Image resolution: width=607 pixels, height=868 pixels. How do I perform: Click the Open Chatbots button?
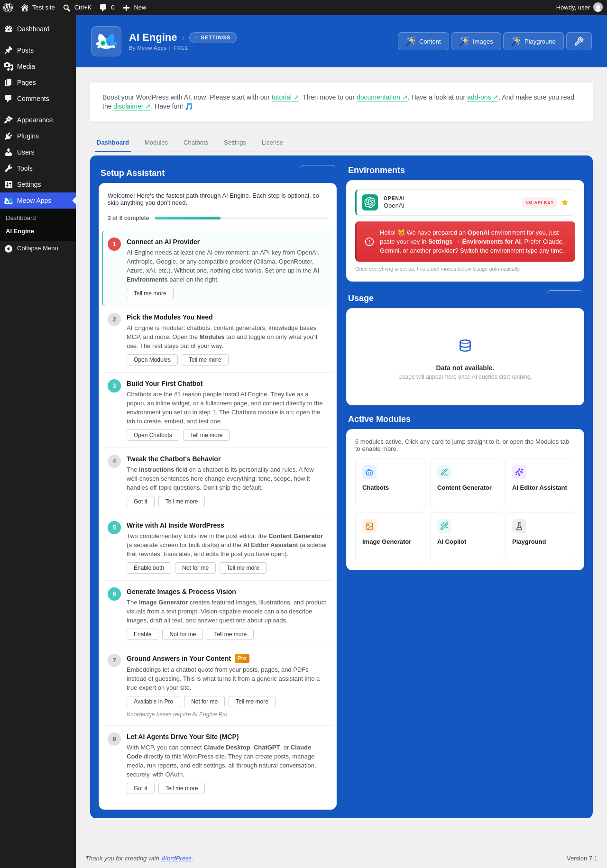(153, 435)
